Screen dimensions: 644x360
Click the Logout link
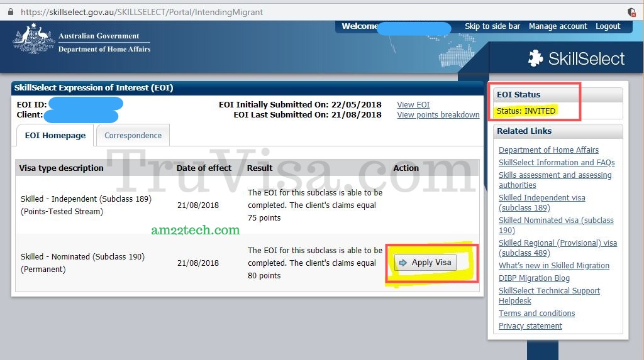click(x=608, y=26)
